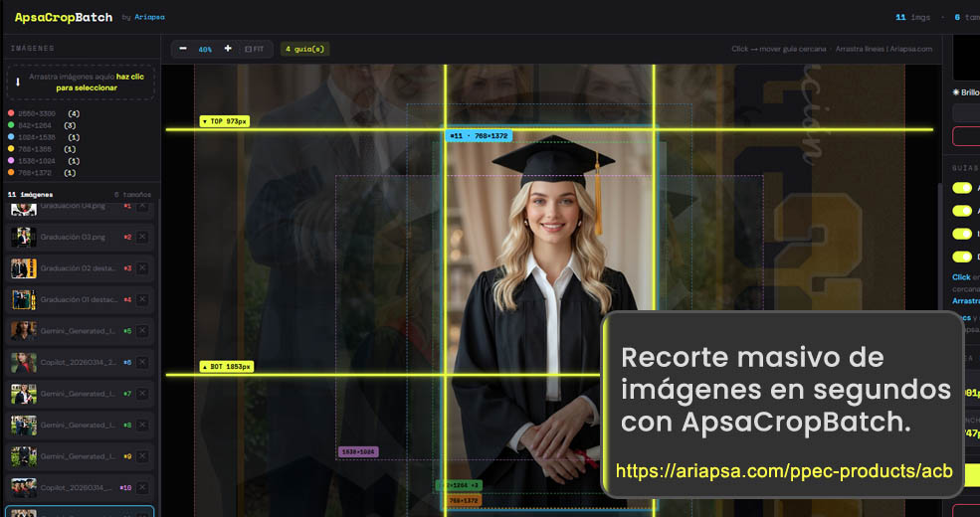Toggle the bottom switch in the GUIAS panel
This screenshot has width=980, height=517.
[962, 257]
